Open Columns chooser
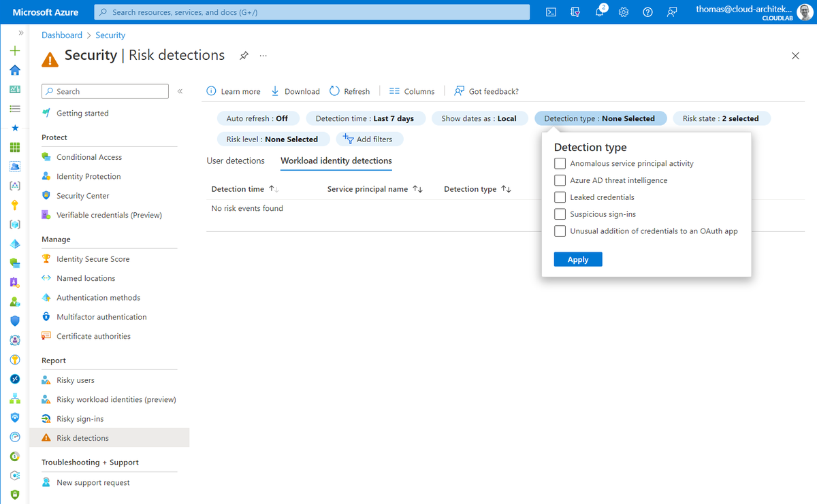Image resolution: width=817 pixels, height=504 pixels. point(411,91)
